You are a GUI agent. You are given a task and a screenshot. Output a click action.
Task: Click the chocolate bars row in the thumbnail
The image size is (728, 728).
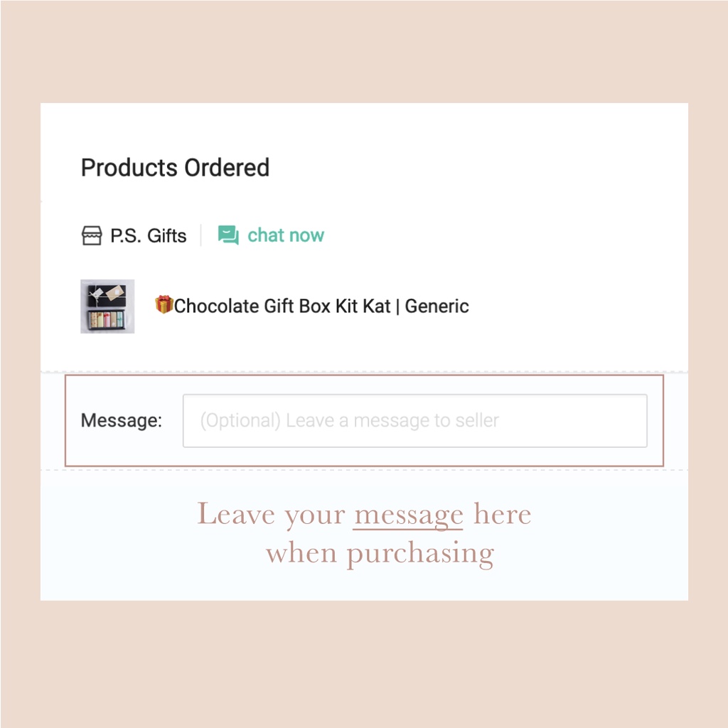(107, 320)
